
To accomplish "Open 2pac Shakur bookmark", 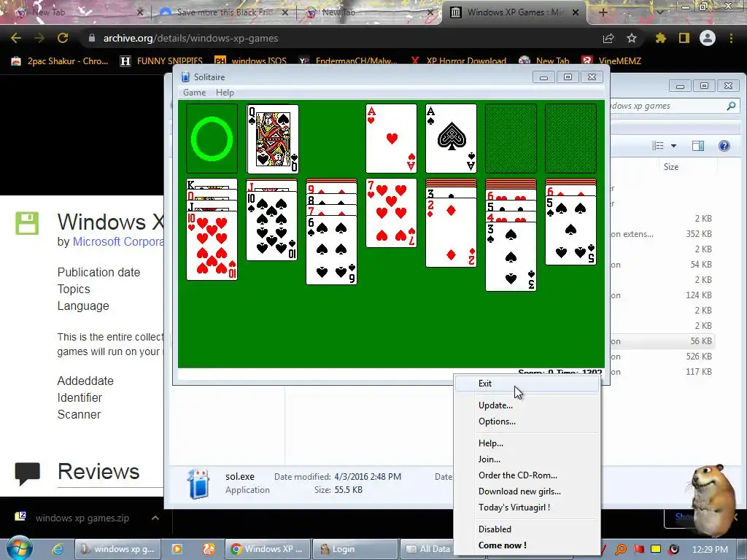I will pos(60,61).
